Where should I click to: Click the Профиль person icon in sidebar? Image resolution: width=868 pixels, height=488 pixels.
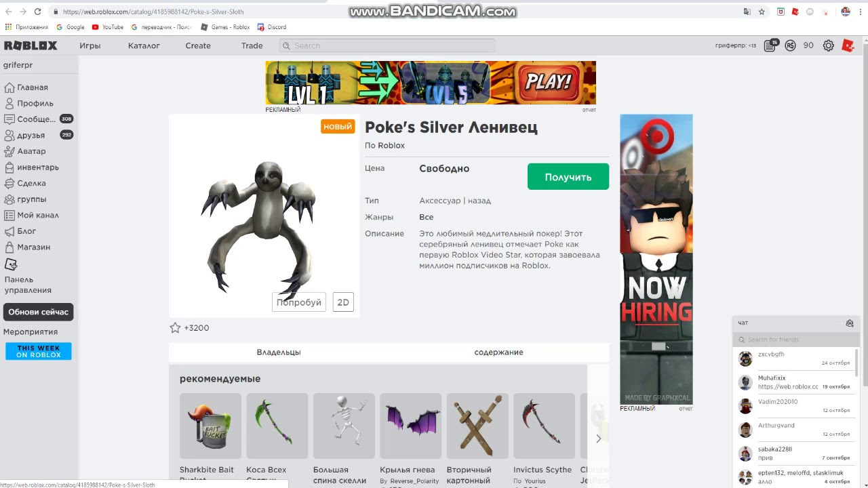(9, 103)
